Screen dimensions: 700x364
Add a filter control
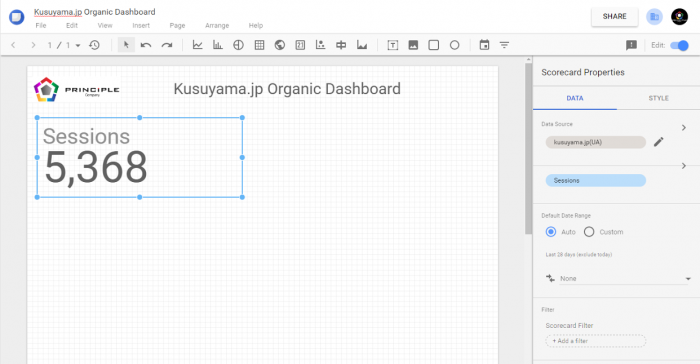[x=504, y=45]
